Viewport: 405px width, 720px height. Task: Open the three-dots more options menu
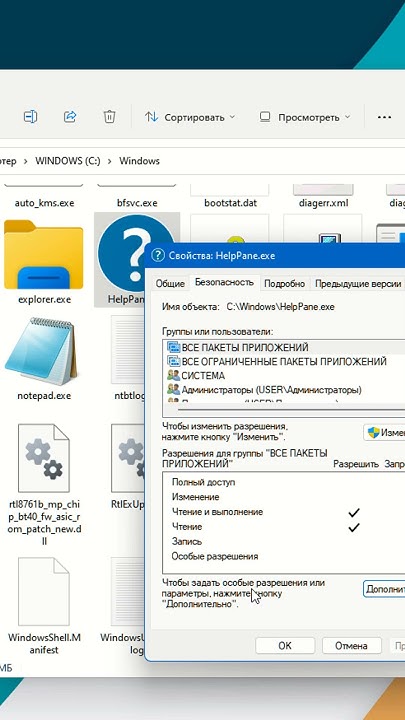point(384,117)
